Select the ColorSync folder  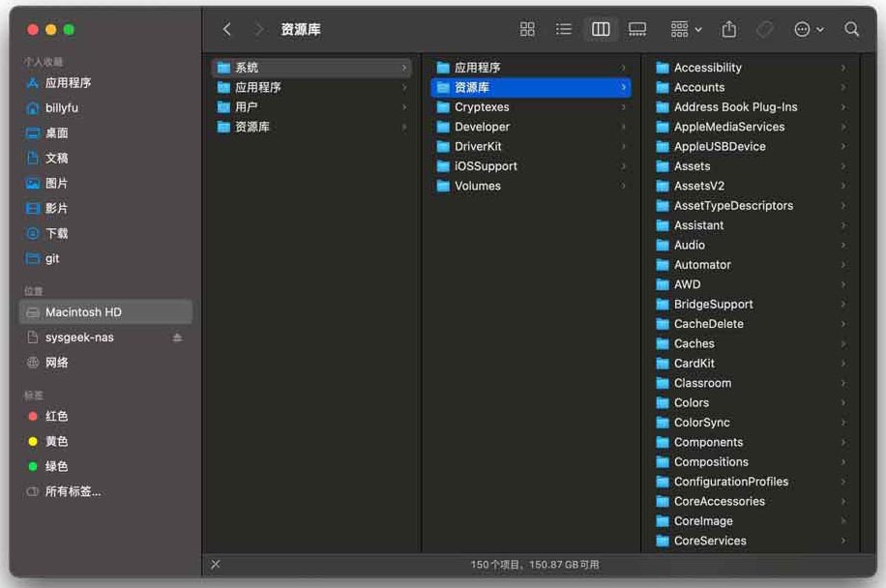[x=701, y=423]
